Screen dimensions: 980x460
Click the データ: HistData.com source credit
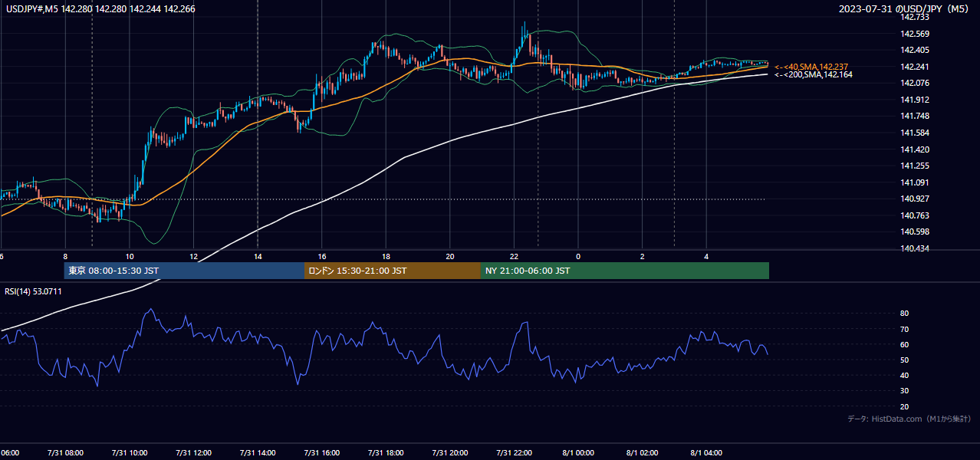point(909,419)
